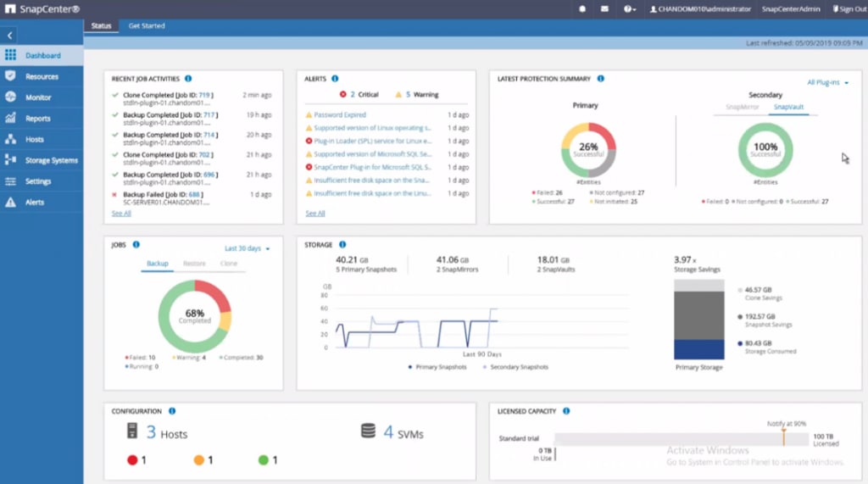Open the Storage Systems icon in sidebar
Image resolution: width=868 pixels, height=484 pixels.
(10, 160)
